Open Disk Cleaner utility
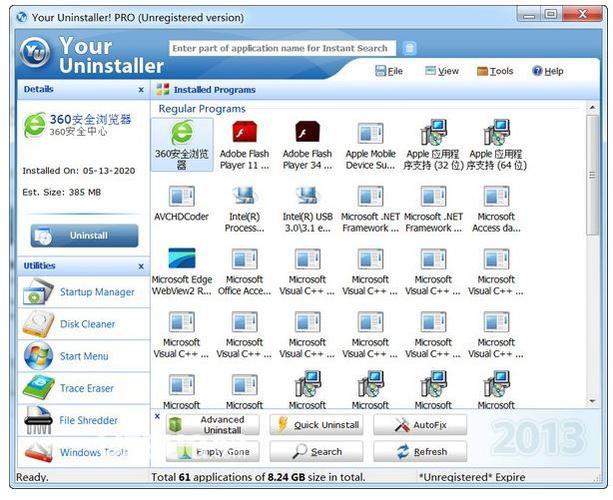This screenshot has width=613, height=500. tap(84, 324)
